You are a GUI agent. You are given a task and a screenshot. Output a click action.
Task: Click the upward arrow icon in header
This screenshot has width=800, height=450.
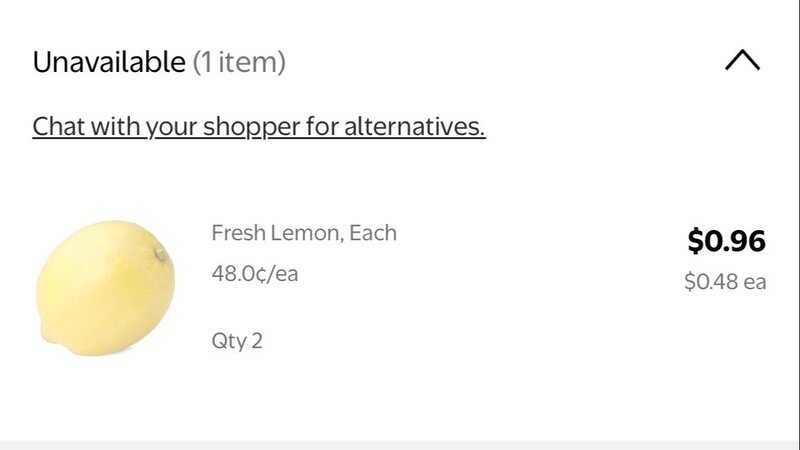(742, 61)
